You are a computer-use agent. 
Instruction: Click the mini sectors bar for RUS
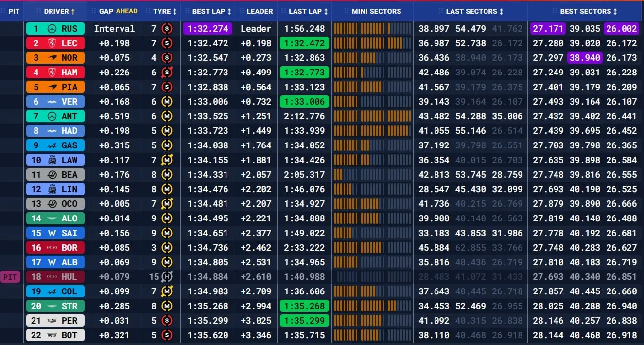click(x=373, y=29)
